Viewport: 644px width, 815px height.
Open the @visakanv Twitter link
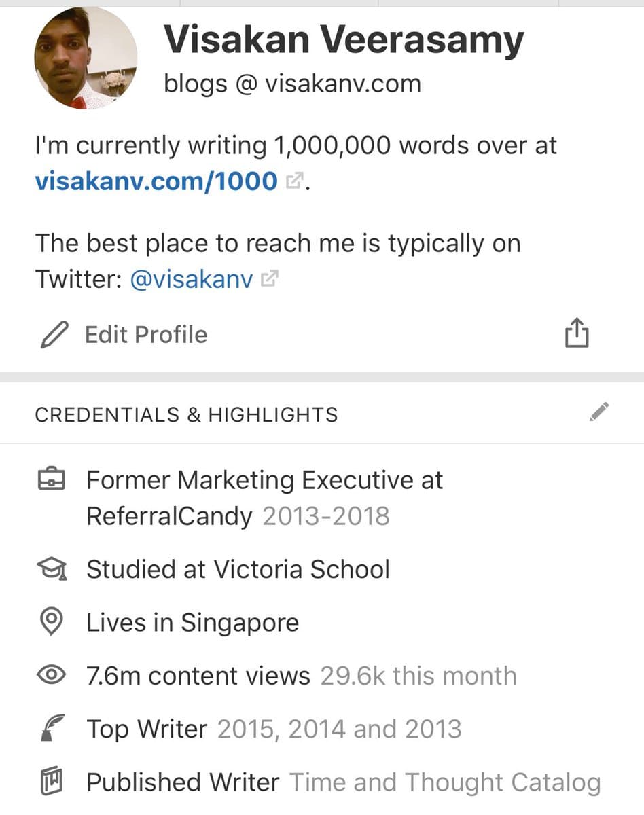tap(191, 279)
